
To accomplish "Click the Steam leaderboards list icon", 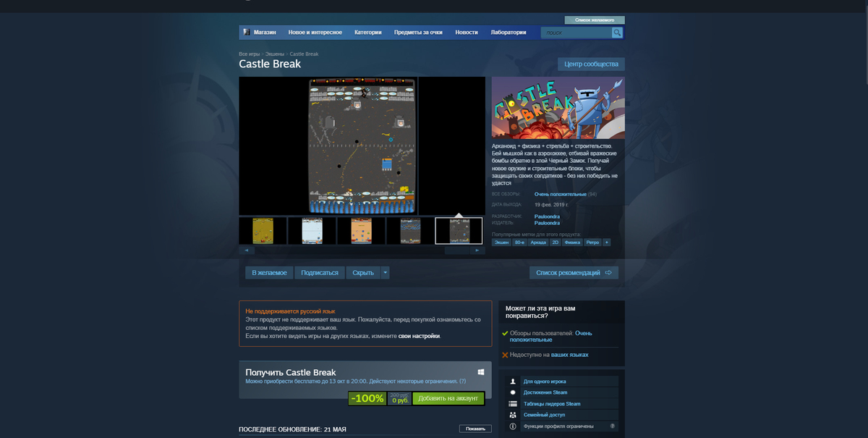I will point(513,403).
